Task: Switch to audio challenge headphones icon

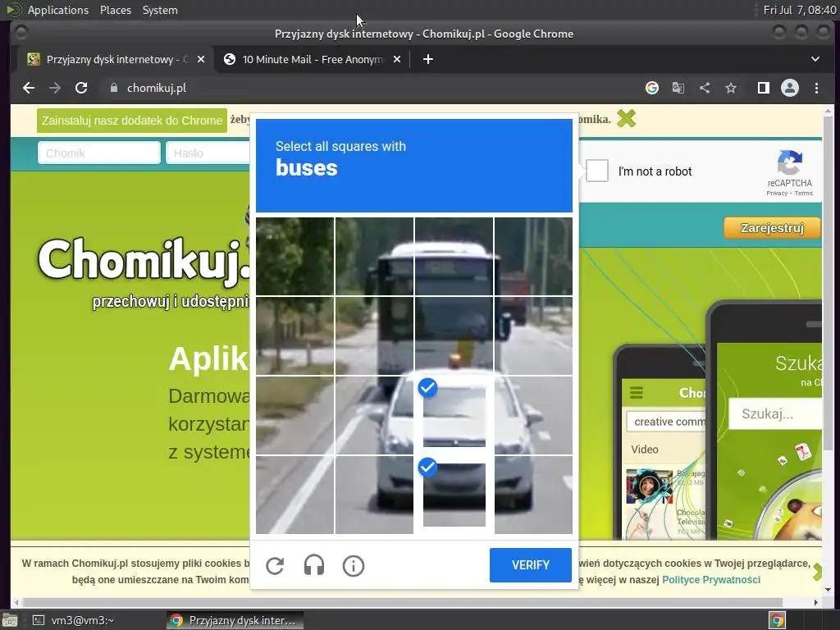Action: point(314,566)
